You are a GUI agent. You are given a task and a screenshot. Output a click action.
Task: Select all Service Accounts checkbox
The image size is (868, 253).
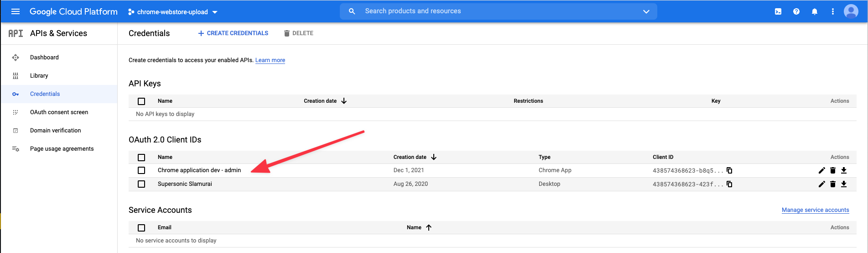click(x=141, y=228)
